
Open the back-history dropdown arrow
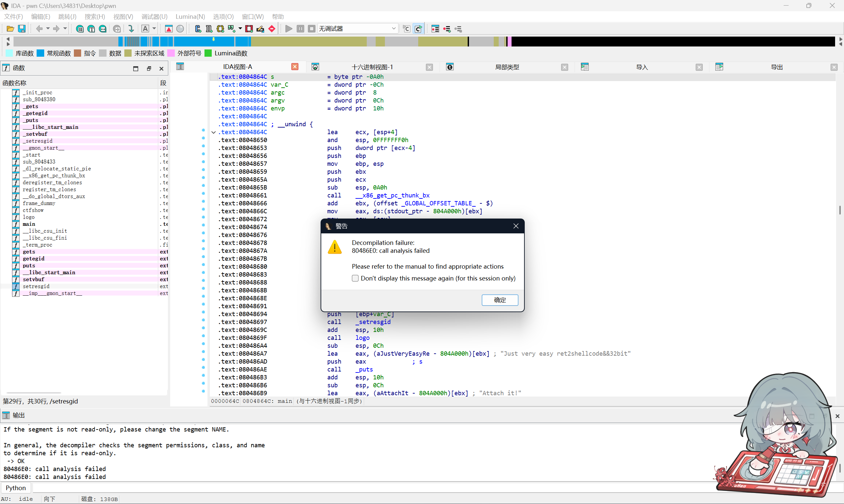48,29
